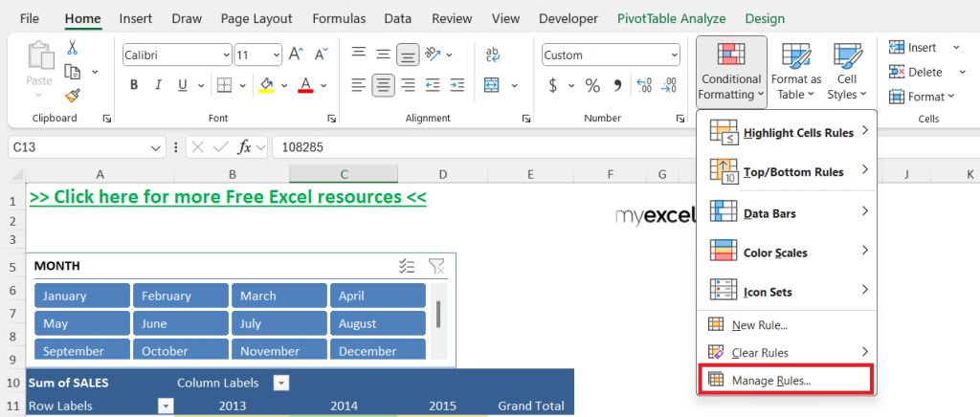Toggle Italic formatting
The width and height of the screenshot is (980, 417).
tap(158, 85)
